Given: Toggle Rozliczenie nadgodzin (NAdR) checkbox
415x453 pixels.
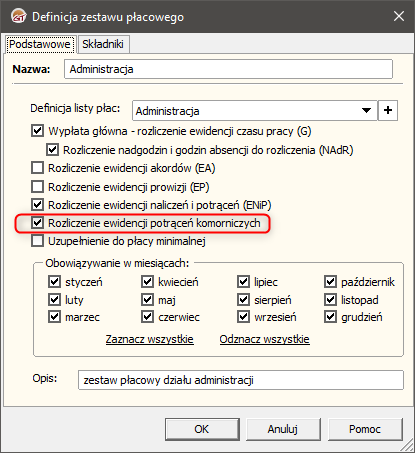Looking at the screenshot, I should point(52,150).
